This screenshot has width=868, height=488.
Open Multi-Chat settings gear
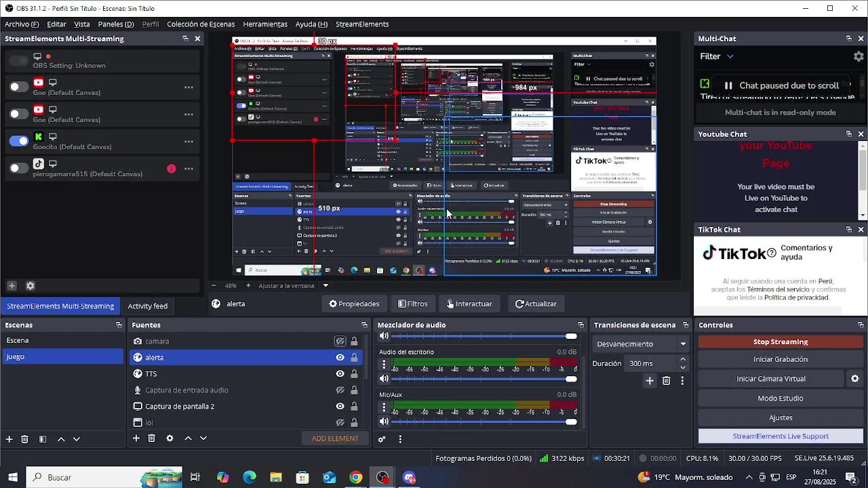coord(859,56)
